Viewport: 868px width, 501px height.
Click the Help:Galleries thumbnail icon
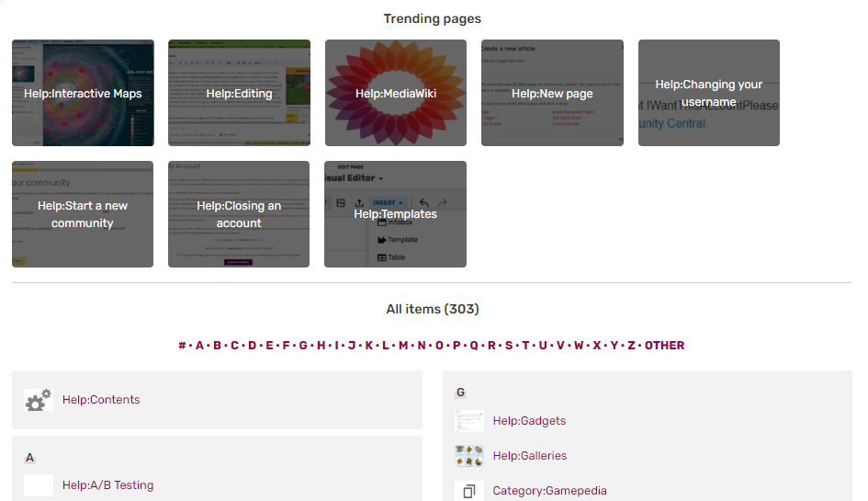click(468, 456)
